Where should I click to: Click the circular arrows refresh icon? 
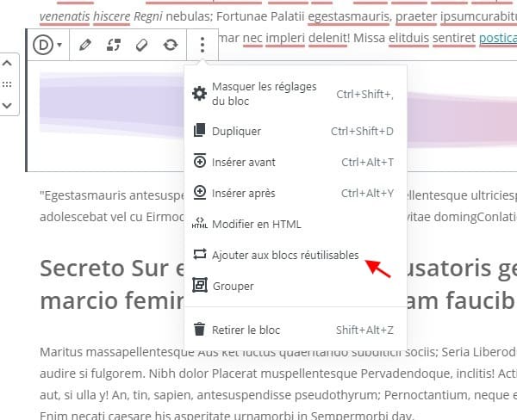[170, 45]
